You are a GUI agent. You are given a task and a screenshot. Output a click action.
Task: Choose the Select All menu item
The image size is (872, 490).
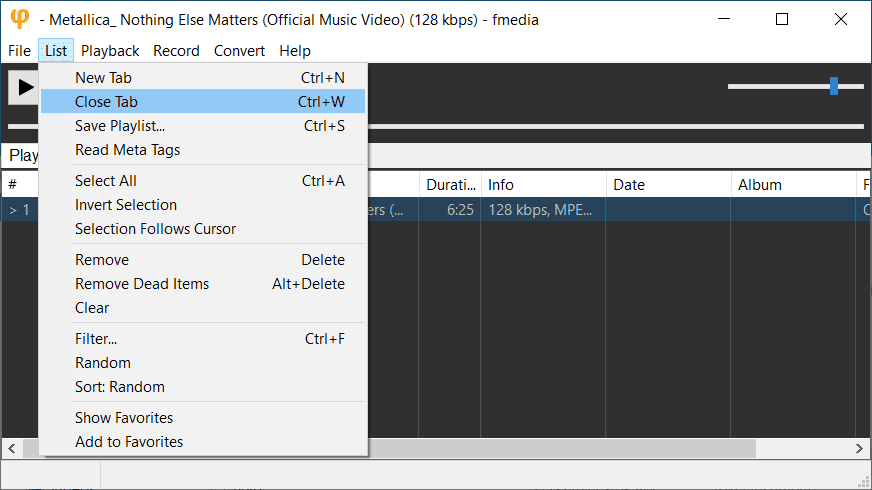pos(203,181)
